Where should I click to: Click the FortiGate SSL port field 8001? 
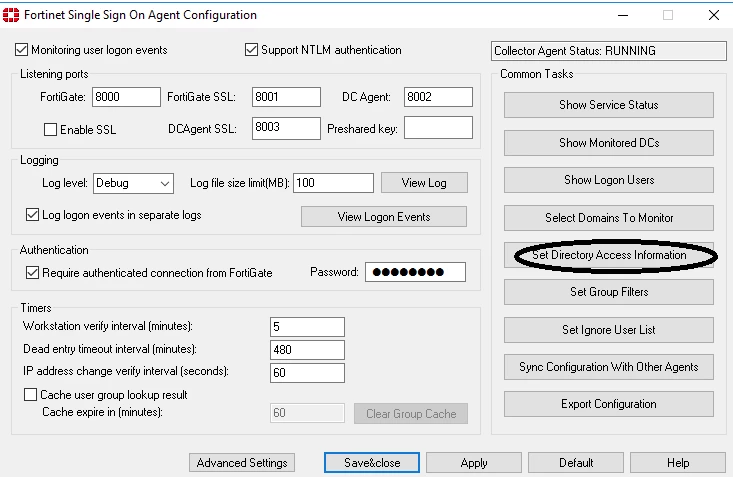coord(286,97)
